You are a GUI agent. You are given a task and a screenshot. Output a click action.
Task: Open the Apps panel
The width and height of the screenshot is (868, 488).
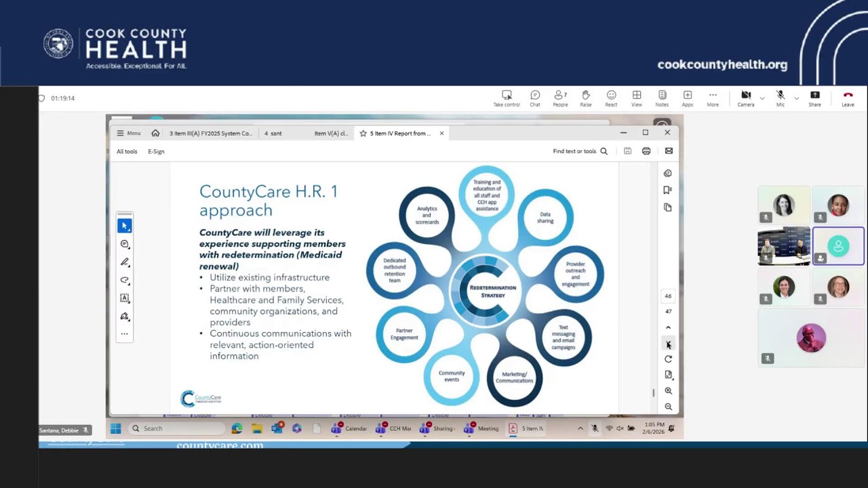(688, 98)
